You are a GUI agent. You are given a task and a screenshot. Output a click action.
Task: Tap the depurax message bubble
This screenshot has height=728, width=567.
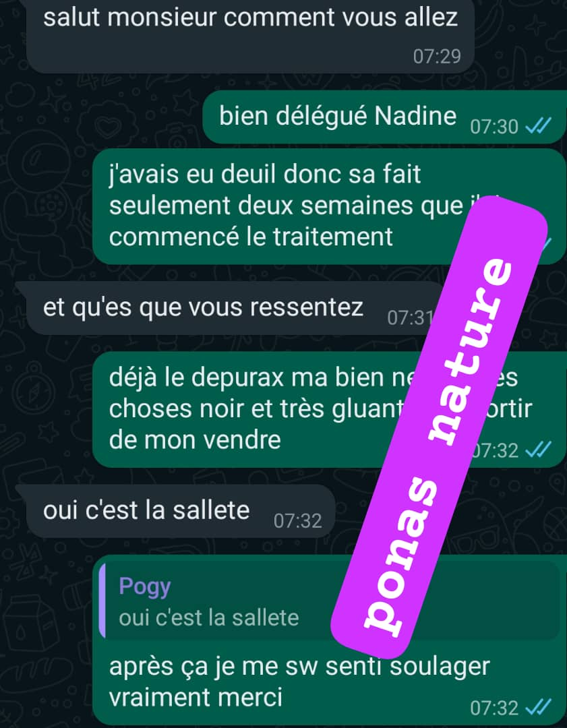pyautogui.click(x=329, y=410)
